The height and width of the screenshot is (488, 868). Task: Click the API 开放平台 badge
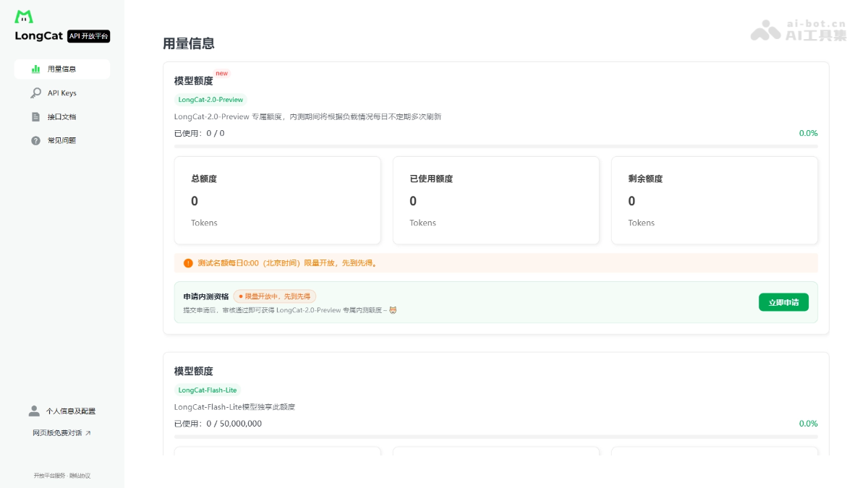click(x=88, y=36)
